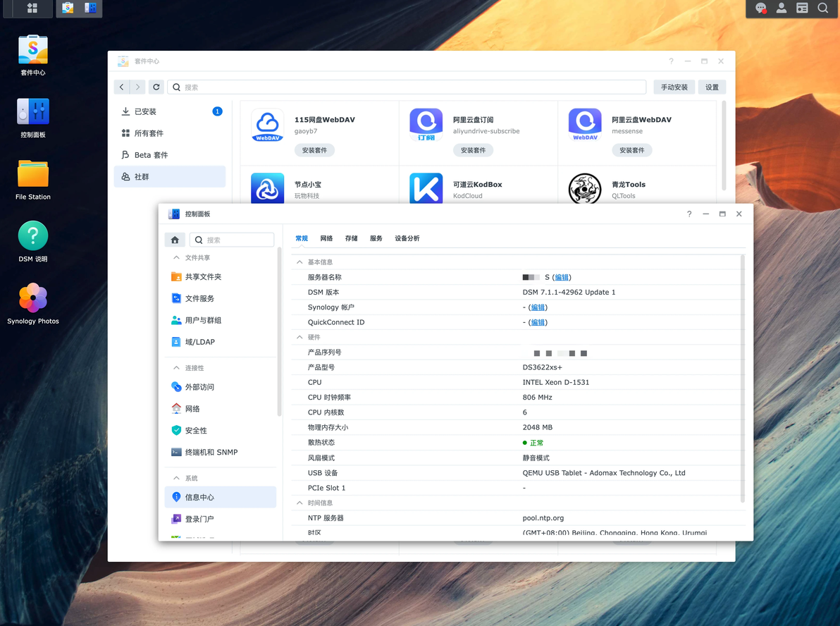Open 用户与群组 settings
Screen dimensions: 840x626
221,320
